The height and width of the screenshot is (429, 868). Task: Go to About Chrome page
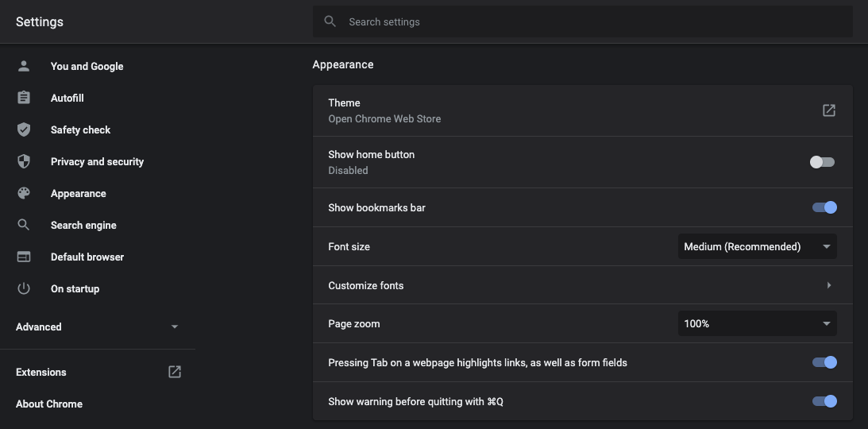click(49, 404)
